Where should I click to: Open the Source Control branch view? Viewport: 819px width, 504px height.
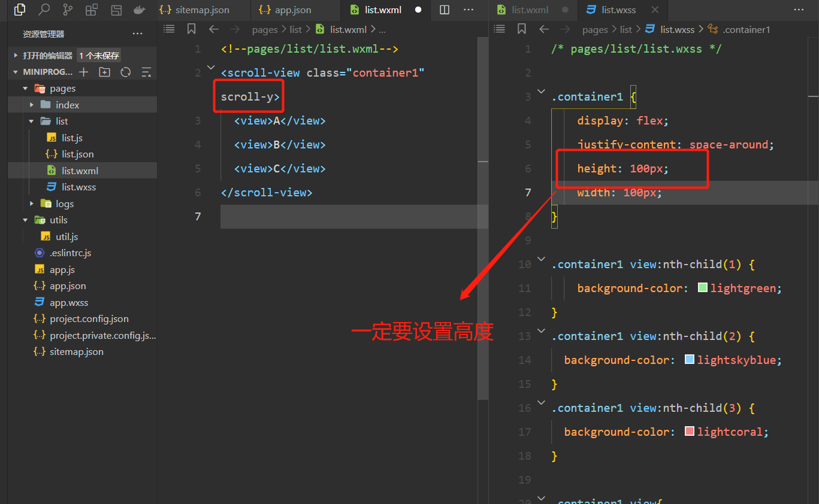(68, 10)
